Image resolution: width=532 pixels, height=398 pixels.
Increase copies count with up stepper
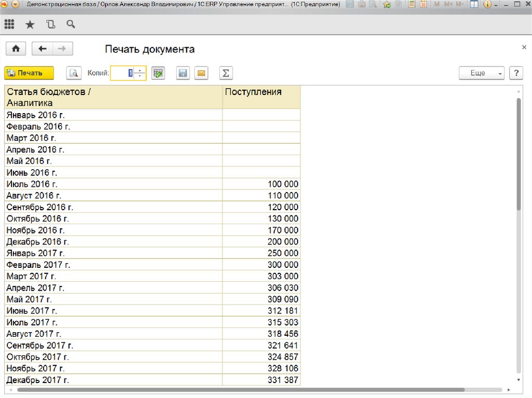(140, 71)
